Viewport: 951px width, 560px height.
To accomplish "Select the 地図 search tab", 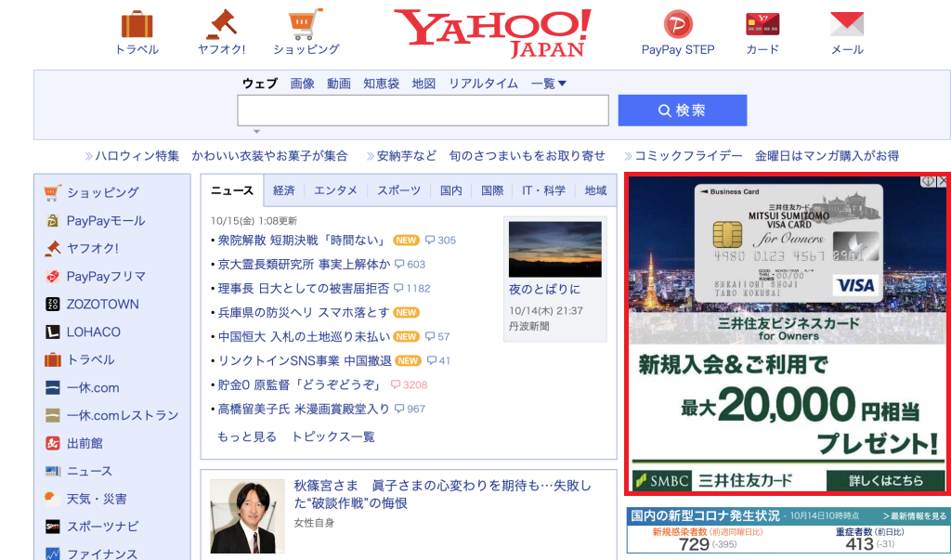I will coord(423,84).
